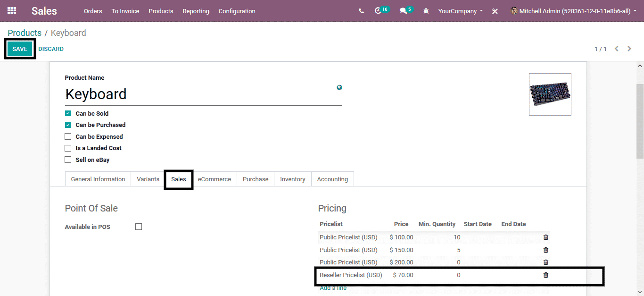Go to next record with right arrow

[629, 49]
